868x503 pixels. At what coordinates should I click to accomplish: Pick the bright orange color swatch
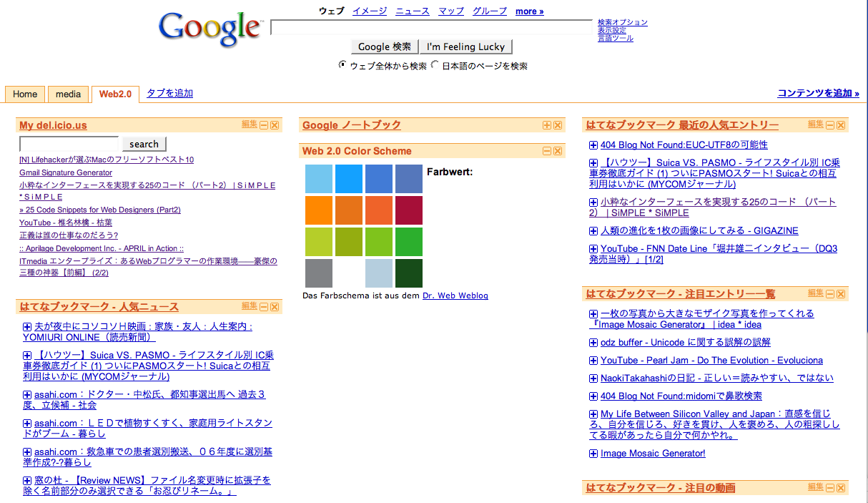pos(319,210)
